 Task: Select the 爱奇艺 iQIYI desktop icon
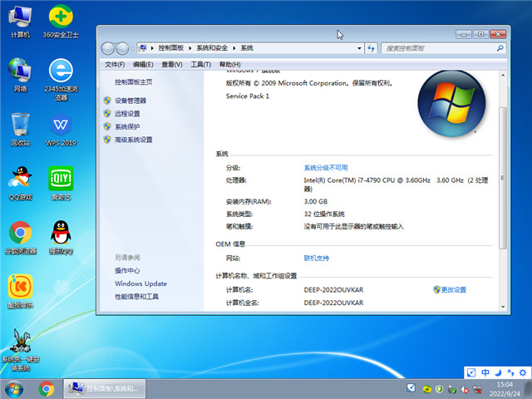click(x=61, y=184)
